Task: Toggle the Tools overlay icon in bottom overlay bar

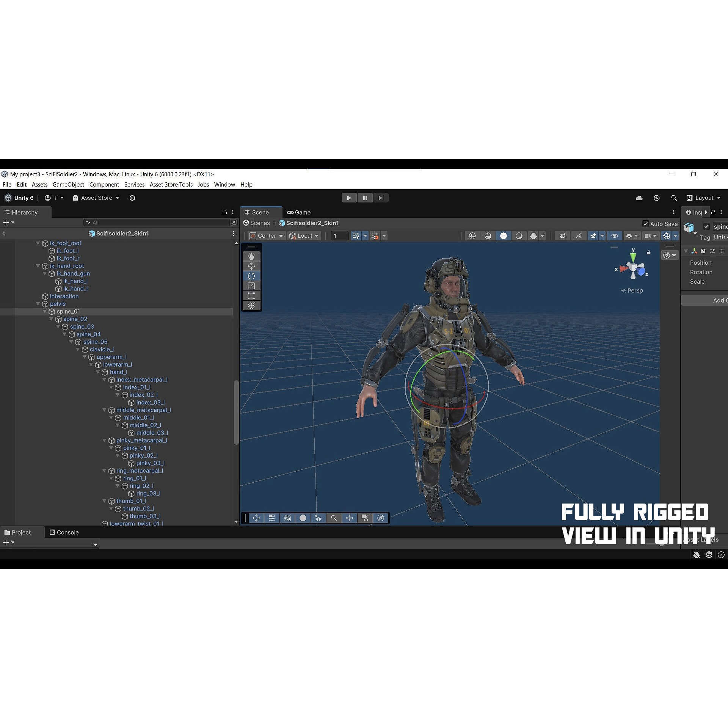Action: coord(256,518)
